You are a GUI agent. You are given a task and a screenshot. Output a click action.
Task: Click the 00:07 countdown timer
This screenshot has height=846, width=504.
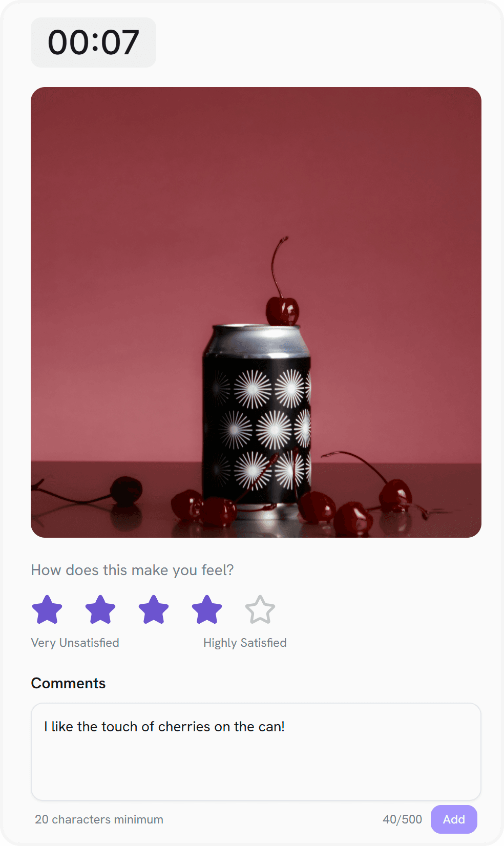93,43
